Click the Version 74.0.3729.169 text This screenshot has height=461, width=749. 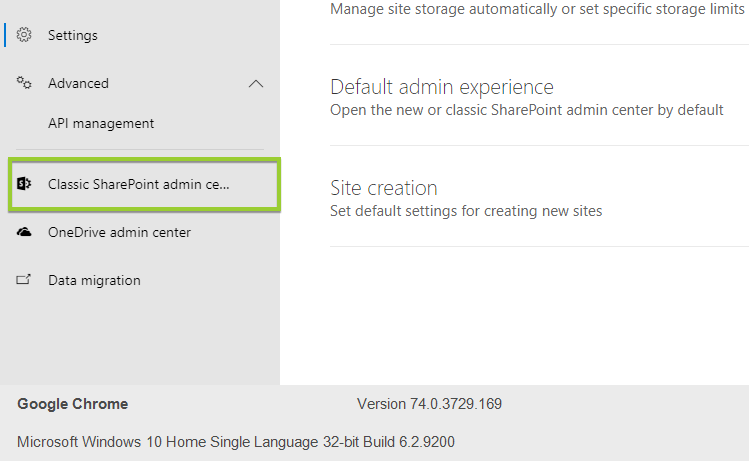coord(429,404)
